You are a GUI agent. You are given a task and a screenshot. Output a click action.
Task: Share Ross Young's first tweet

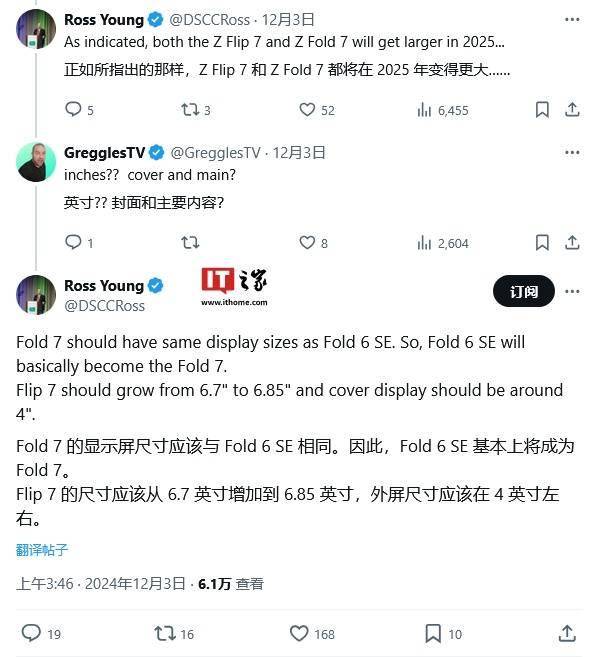[x=572, y=110]
